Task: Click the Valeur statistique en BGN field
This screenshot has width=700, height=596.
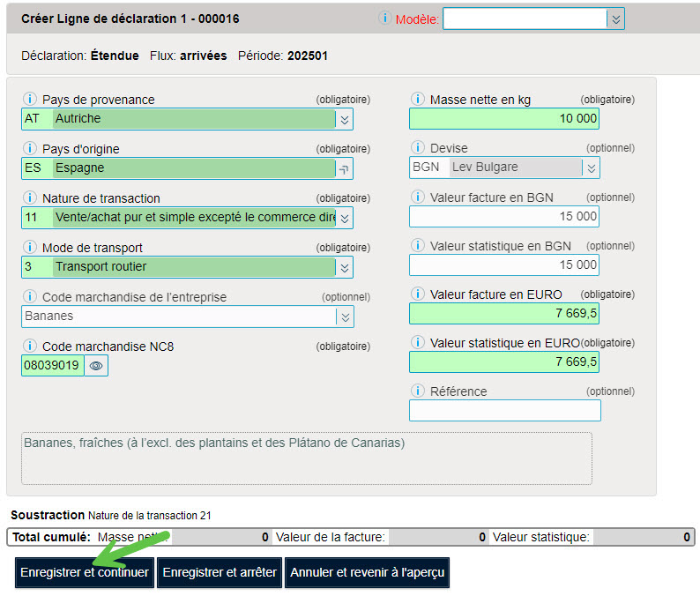Action: [x=504, y=265]
